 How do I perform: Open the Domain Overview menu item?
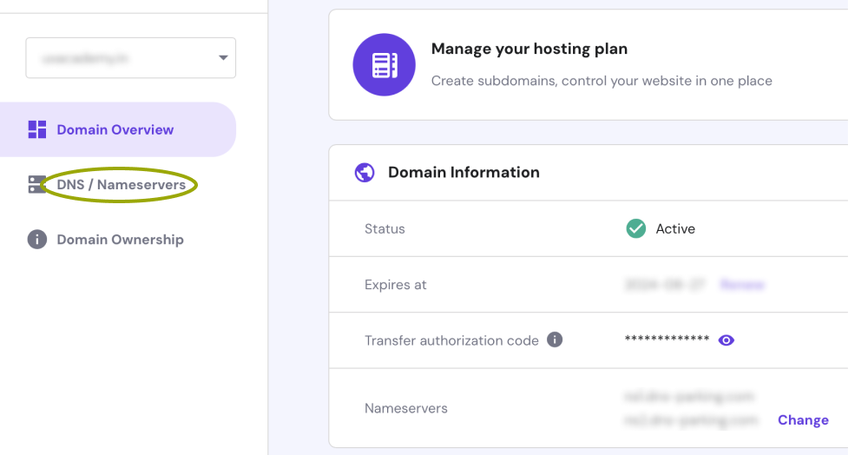(x=115, y=130)
